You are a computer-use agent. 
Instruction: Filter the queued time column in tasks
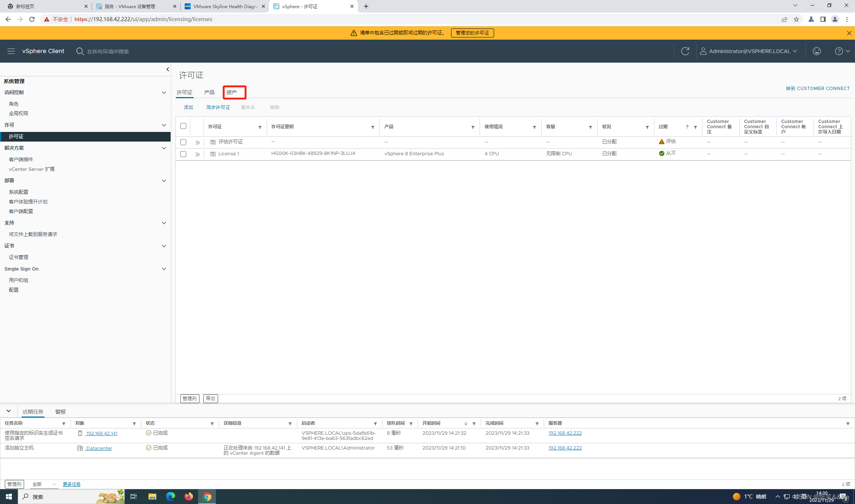click(411, 424)
